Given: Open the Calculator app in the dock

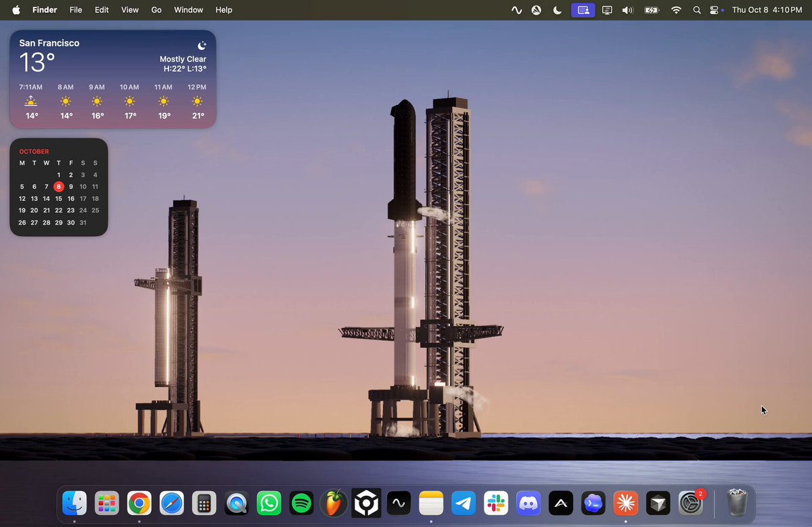Looking at the screenshot, I should coord(204,503).
